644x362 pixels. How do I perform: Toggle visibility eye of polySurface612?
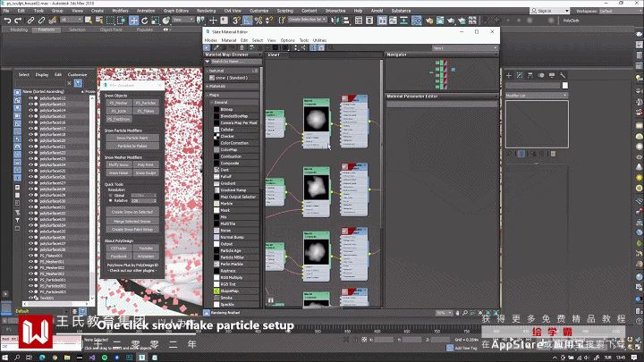coord(30,98)
